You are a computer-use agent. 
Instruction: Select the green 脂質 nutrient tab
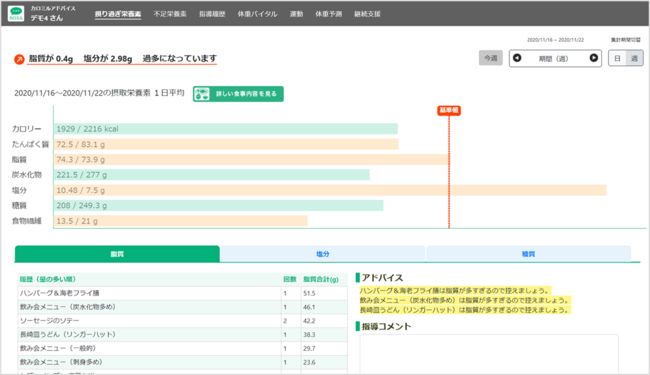117,254
